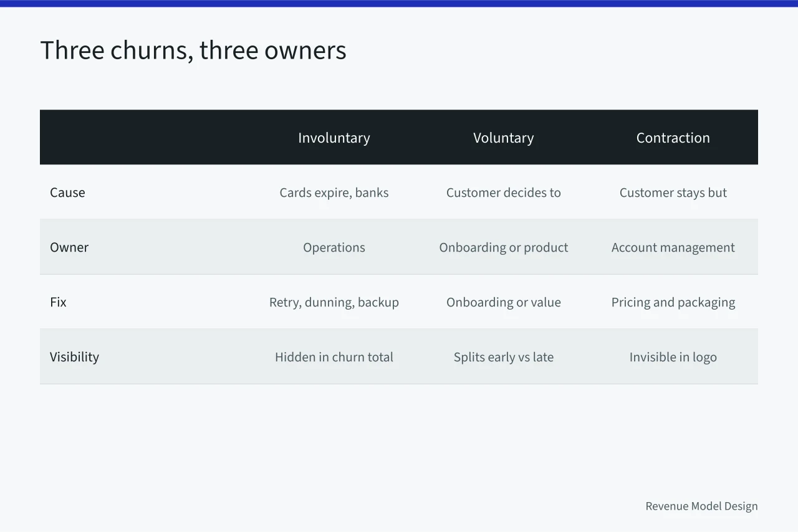Click the slide title 'Three churns, three owners'
798x532 pixels.
pos(193,50)
